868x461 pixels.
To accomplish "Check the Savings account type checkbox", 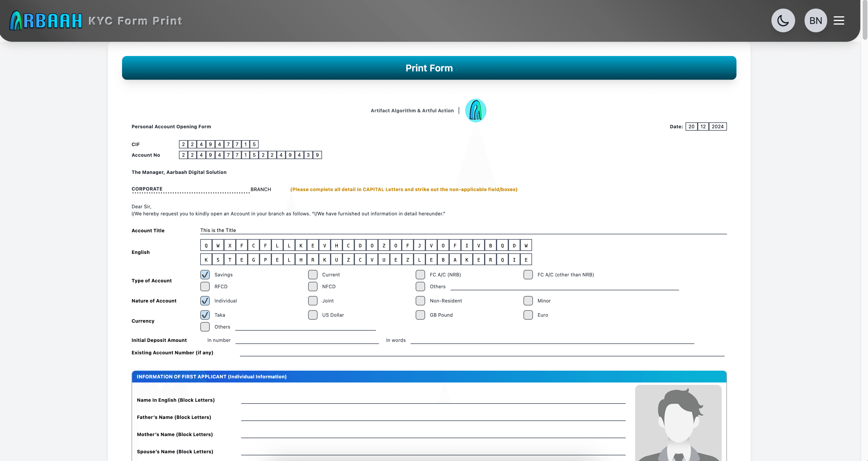I will 205,275.
